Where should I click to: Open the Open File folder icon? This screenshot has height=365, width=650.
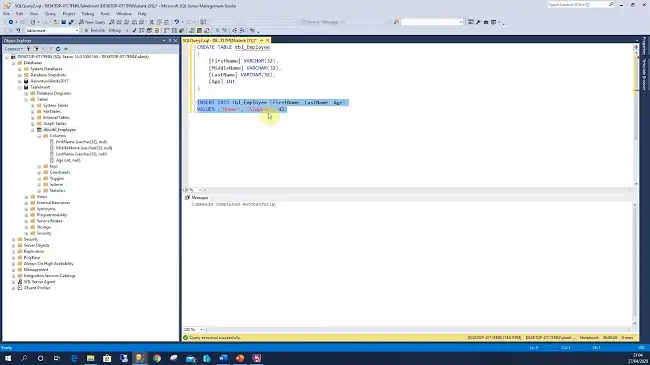click(56, 22)
